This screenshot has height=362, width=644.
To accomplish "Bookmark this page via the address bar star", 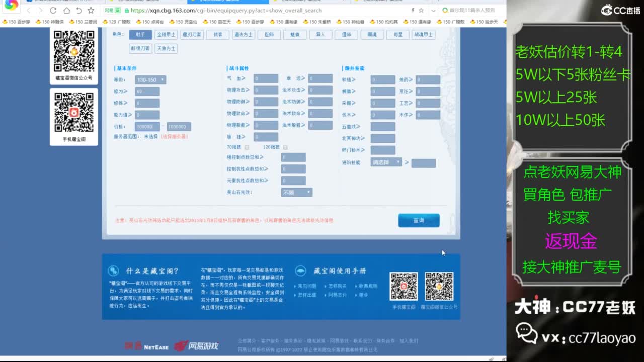I will tap(421, 11).
